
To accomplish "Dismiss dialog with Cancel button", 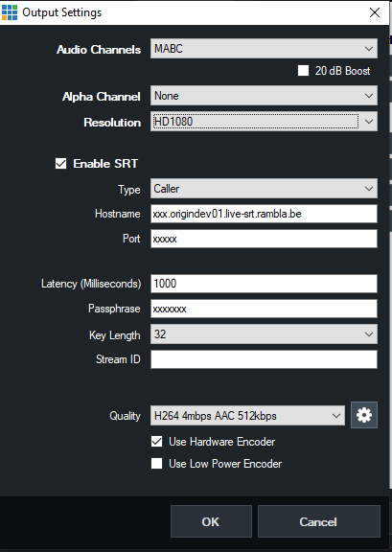I will (319, 521).
